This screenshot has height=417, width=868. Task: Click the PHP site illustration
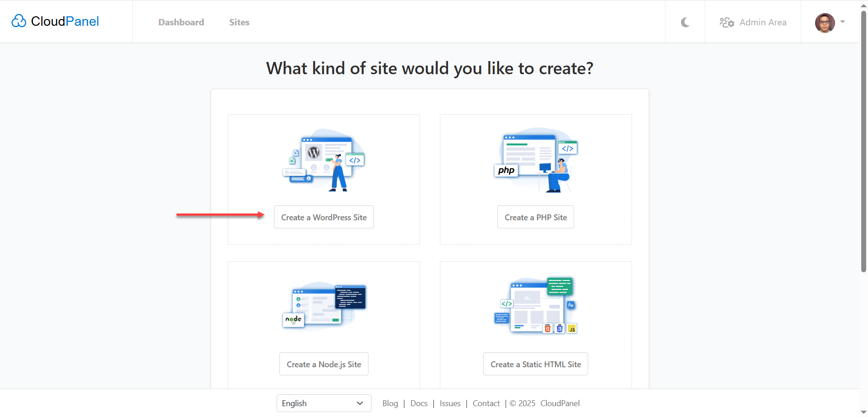tap(536, 161)
